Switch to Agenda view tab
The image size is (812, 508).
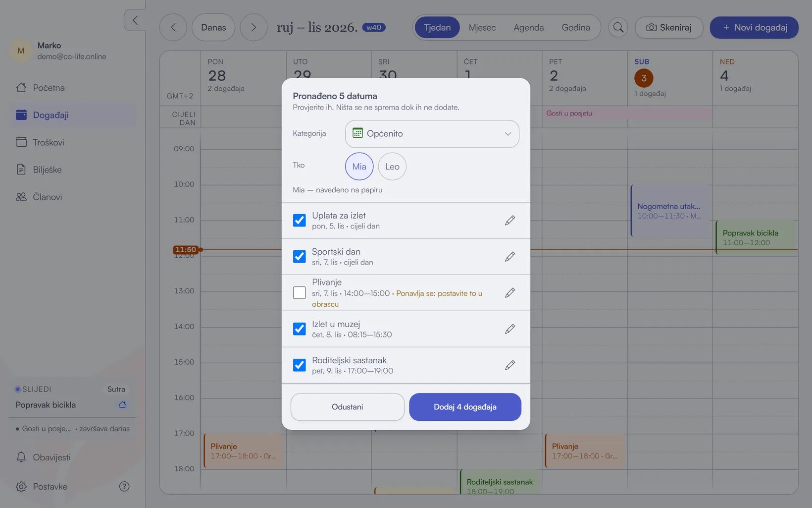(528, 27)
